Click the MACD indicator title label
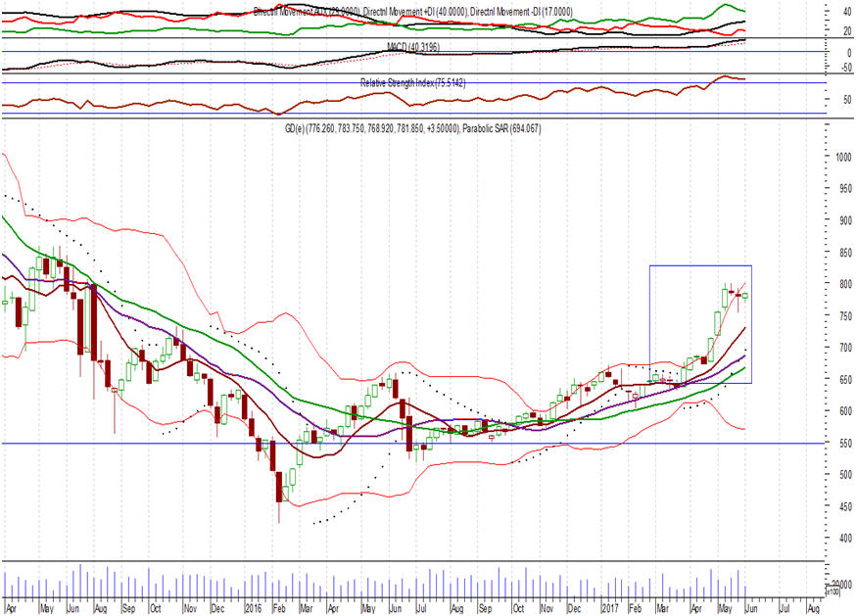 pyautogui.click(x=413, y=48)
